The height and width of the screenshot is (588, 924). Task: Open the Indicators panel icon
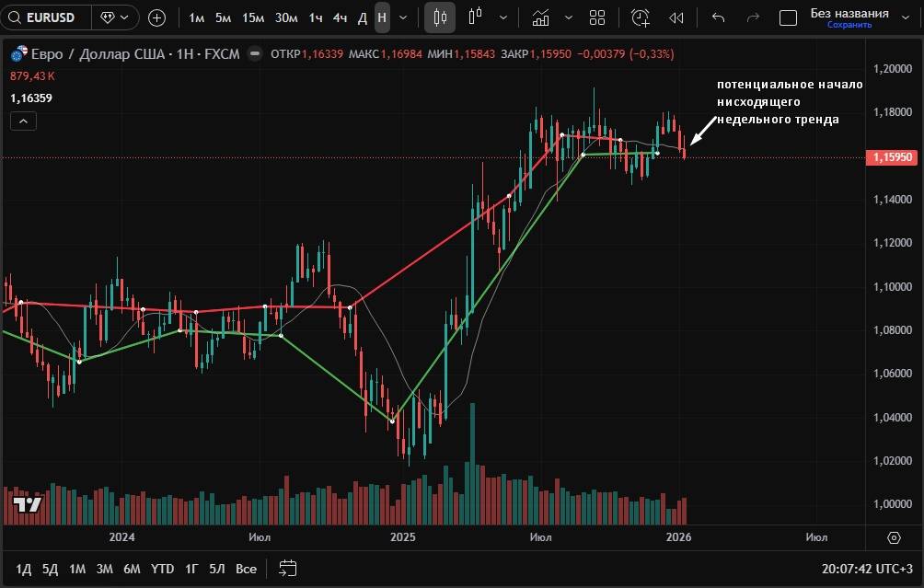(540, 17)
